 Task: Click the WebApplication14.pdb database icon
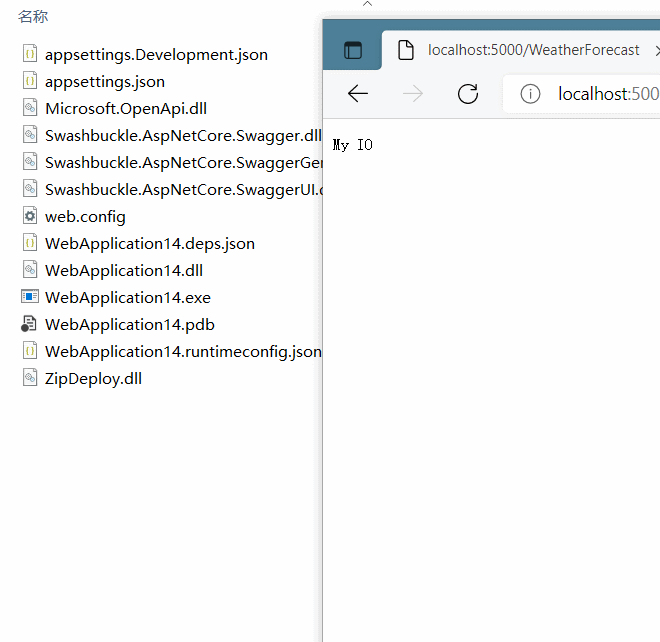tap(29, 324)
